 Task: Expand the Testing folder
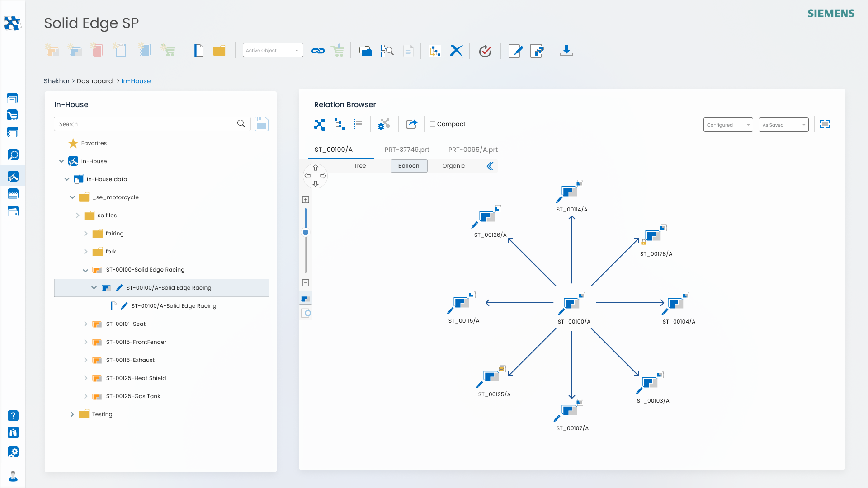click(x=72, y=414)
